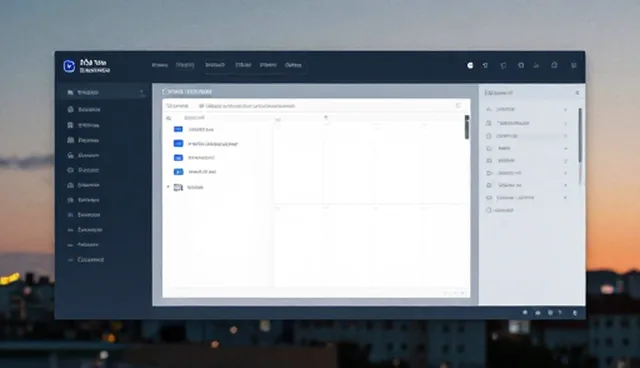Click the gray device icon in the file list
Viewport: 640px width, 368px height.
[x=178, y=187]
